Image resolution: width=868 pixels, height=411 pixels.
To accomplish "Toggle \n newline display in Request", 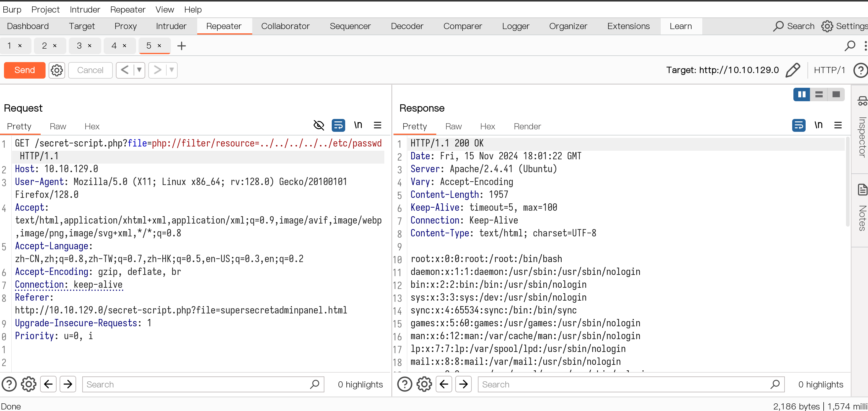I will (358, 125).
